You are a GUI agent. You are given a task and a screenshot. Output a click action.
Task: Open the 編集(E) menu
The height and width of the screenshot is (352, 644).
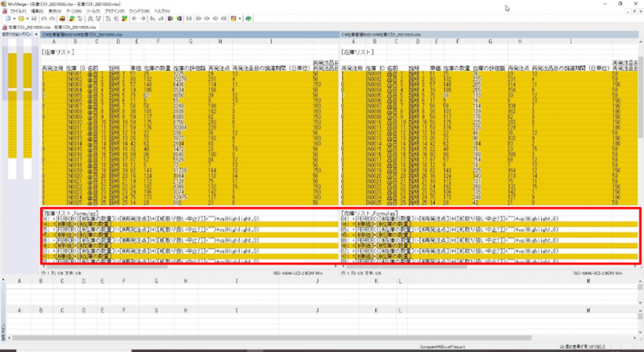coord(37,11)
